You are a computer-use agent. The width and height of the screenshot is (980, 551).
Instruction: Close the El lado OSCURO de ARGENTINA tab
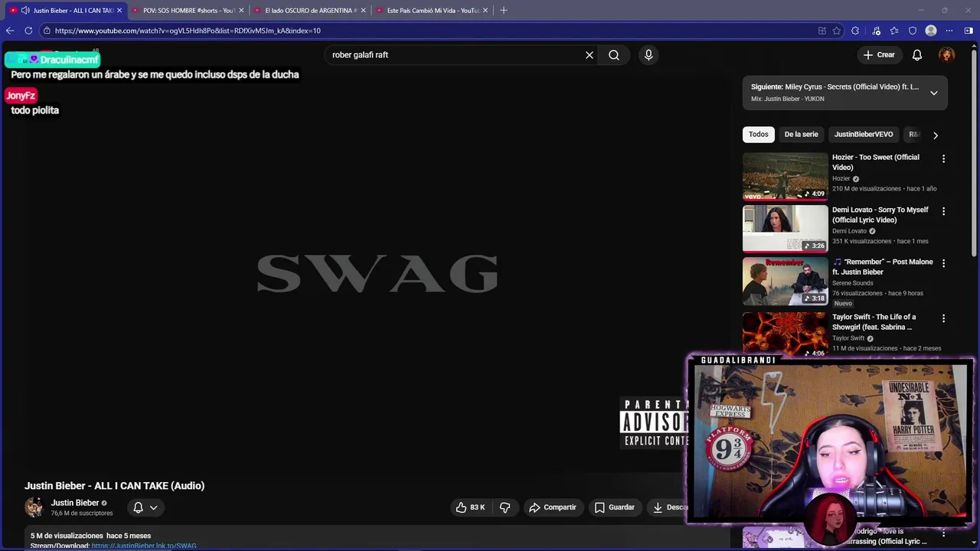363,10
